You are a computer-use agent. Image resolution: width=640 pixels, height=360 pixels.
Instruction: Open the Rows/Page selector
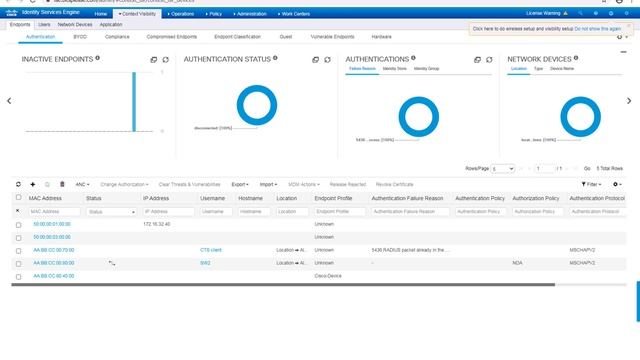(x=502, y=169)
